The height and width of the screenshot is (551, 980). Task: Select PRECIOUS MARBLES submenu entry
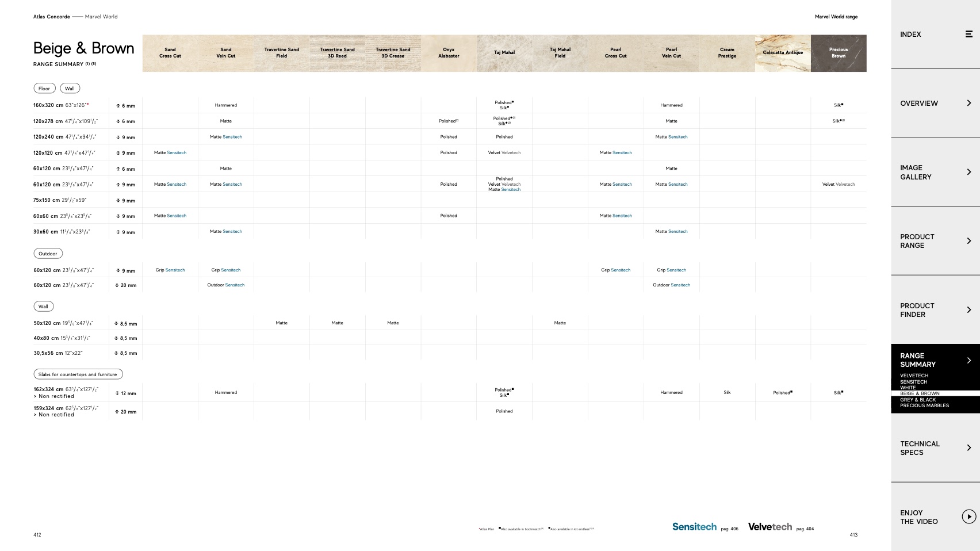click(x=924, y=405)
